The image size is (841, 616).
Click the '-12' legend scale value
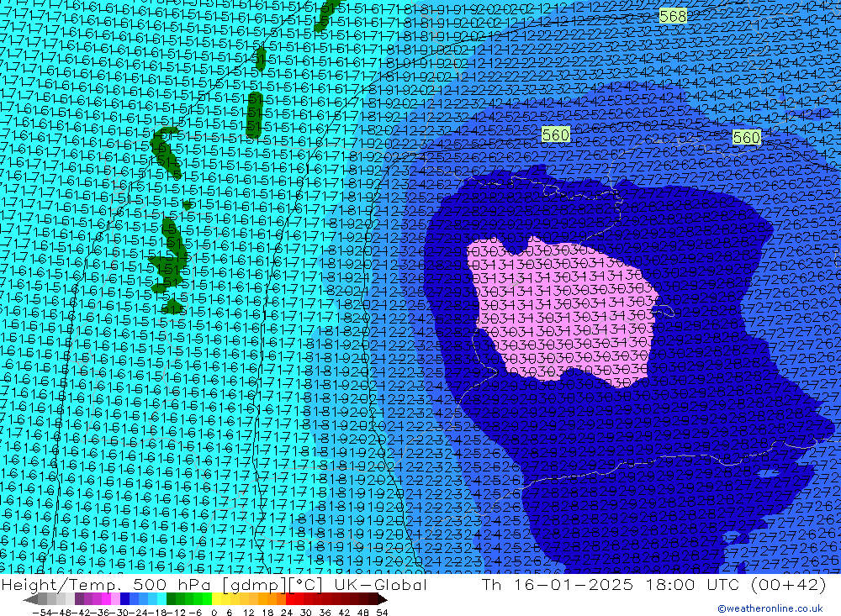(176, 613)
